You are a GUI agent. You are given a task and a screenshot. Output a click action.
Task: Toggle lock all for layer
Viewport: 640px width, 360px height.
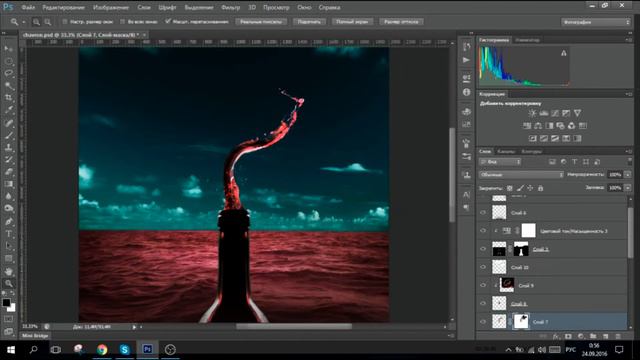tap(540, 188)
